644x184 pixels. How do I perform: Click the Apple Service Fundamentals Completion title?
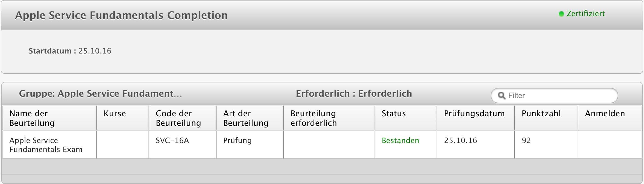point(121,15)
